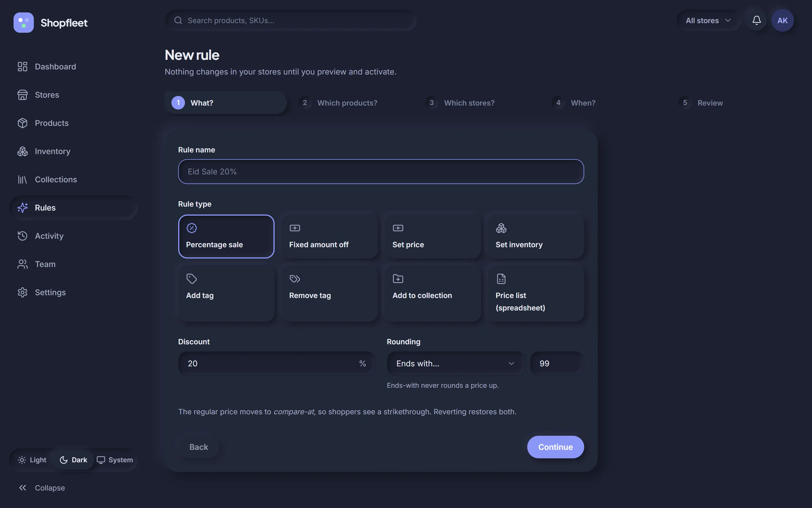Go to step 2 Which products?
Screen dimensions: 812x508
pos(352,103)
